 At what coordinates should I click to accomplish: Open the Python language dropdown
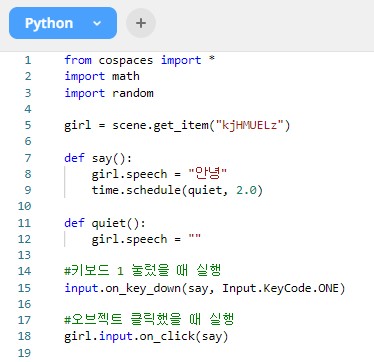click(63, 23)
